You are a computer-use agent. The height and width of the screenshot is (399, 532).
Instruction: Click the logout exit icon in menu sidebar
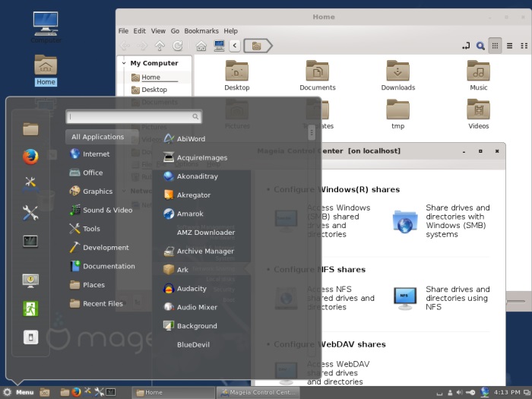(x=30, y=309)
